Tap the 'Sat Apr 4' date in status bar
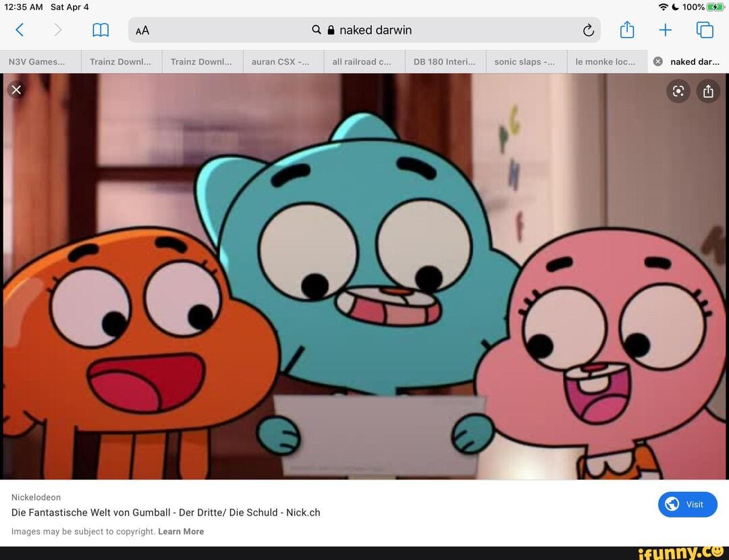This screenshot has width=729, height=560. tap(70, 7)
